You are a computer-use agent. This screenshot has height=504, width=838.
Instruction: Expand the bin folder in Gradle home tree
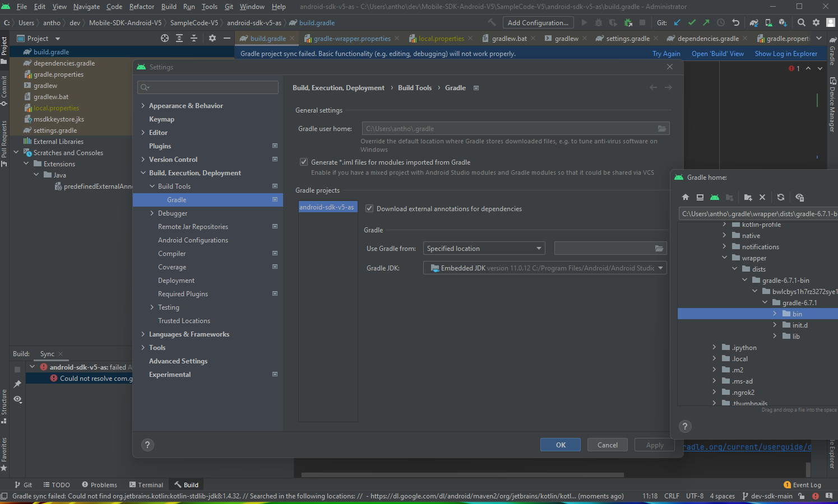click(775, 314)
